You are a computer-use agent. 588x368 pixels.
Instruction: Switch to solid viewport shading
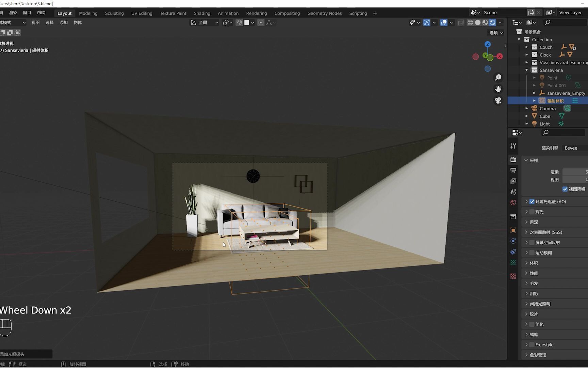pos(478,22)
